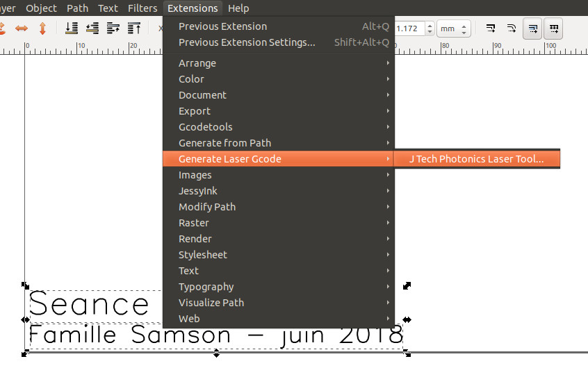Disable move gradients with objects toggle

[533, 28]
